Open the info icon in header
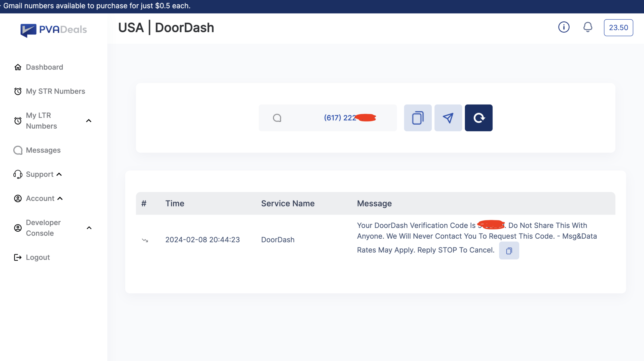 [x=564, y=27]
